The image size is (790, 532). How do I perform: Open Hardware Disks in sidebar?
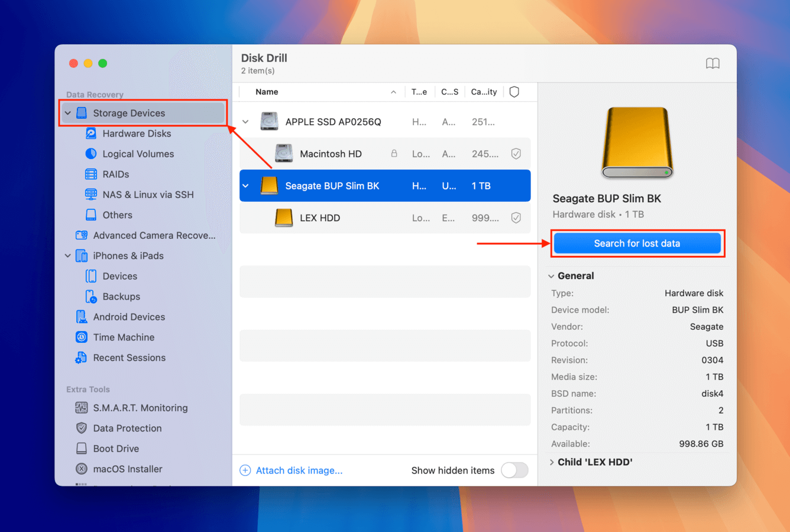[x=137, y=134]
